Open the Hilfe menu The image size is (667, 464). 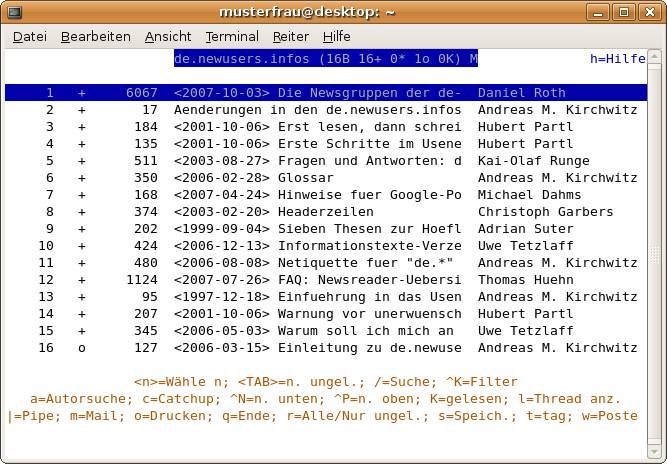(337, 36)
